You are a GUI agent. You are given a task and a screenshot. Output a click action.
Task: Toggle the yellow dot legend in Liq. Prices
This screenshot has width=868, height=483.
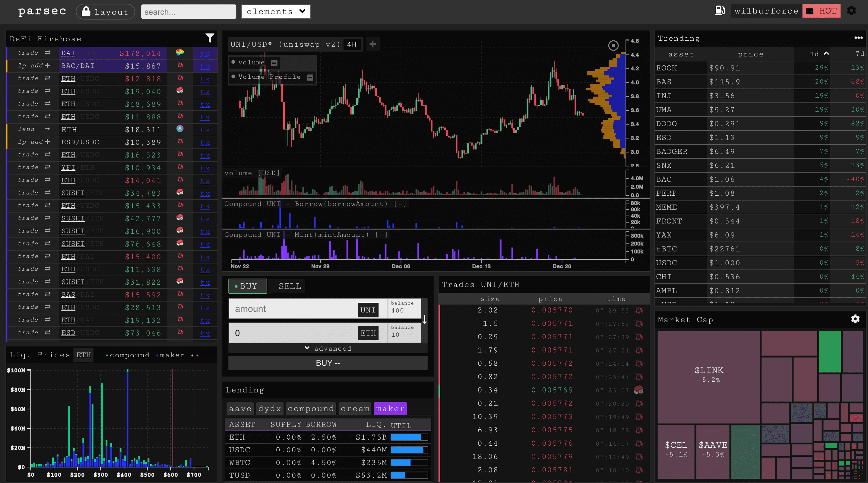192,355
